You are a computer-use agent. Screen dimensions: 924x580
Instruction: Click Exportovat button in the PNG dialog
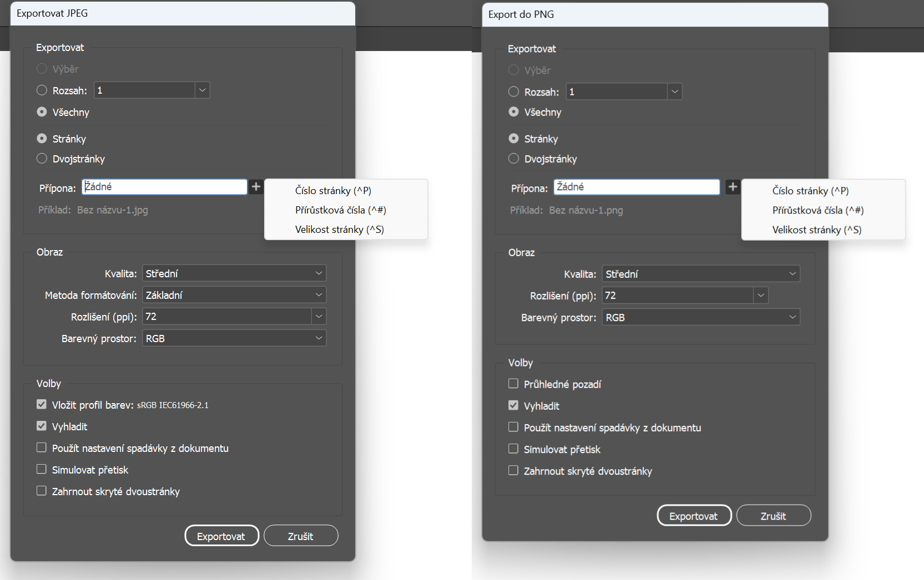tap(694, 516)
